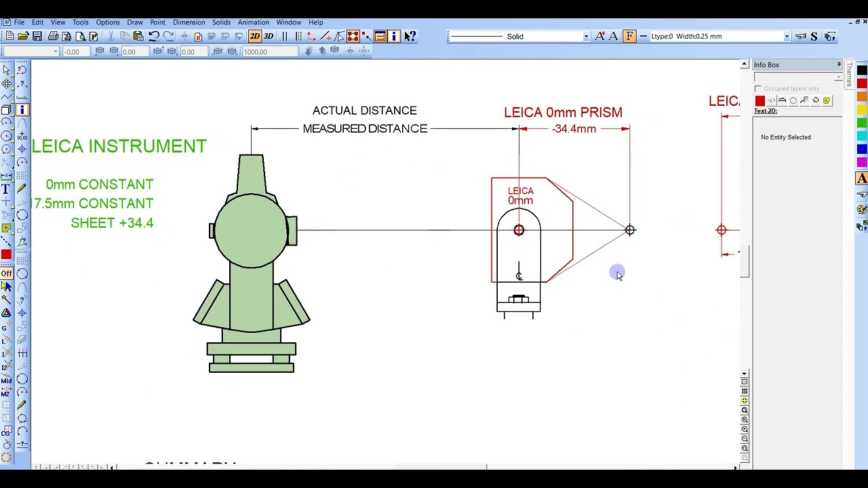Save the drawing with the floppy icon
The width and height of the screenshot is (868, 488).
click(37, 36)
